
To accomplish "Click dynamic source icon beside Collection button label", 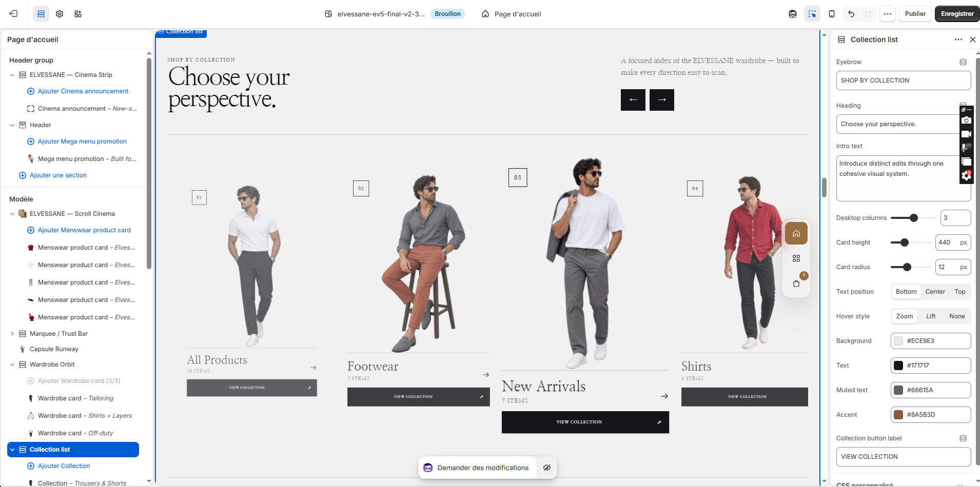I will (963, 438).
